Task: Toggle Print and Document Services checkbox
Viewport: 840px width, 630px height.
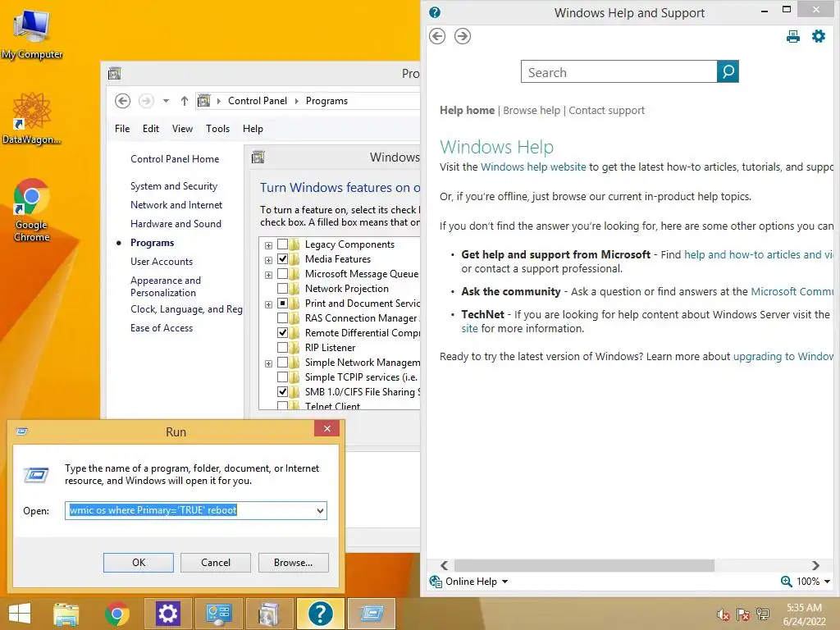Action: pyautogui.click(x=282, y=304)
